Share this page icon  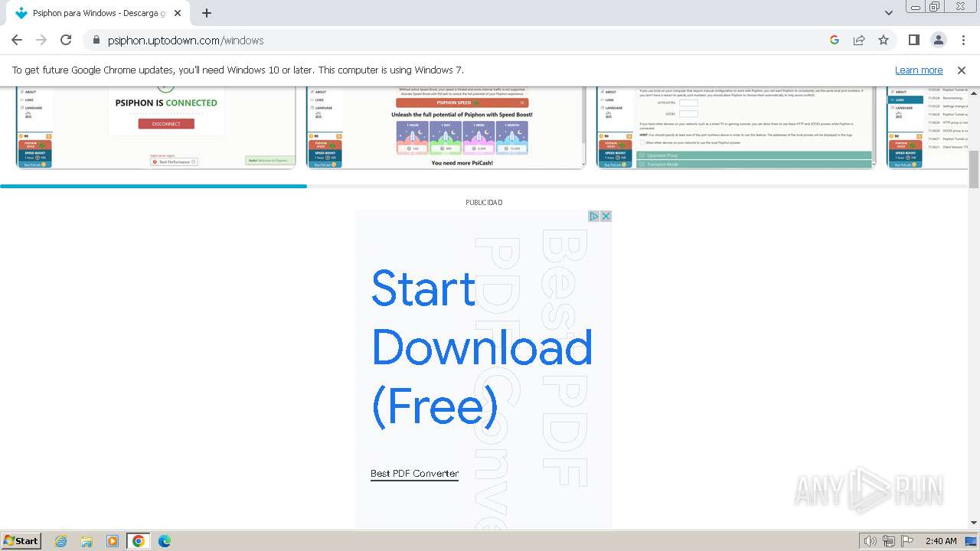click(x=859, y=40)
